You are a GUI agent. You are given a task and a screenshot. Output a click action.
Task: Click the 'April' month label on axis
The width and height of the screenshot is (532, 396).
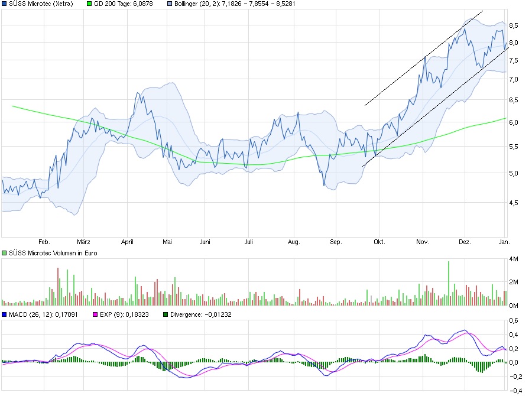point(127,242)
